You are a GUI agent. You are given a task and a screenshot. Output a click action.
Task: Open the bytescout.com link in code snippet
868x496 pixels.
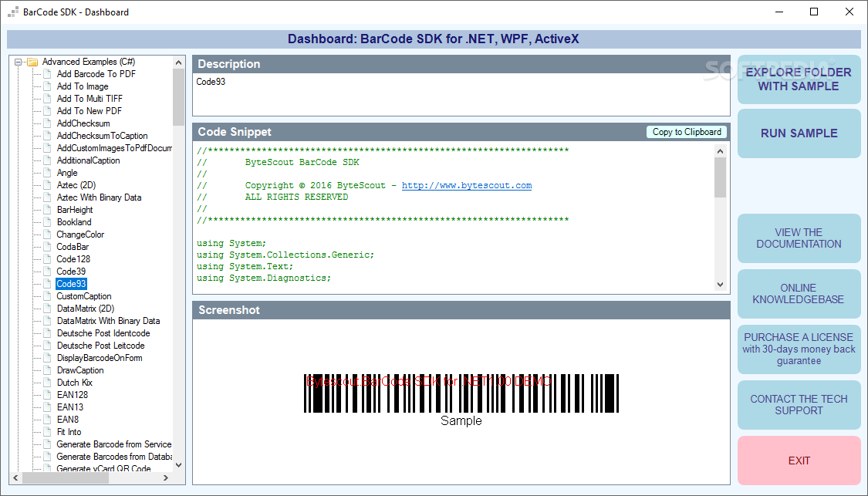pyautogui.click(x=467, y=185)
